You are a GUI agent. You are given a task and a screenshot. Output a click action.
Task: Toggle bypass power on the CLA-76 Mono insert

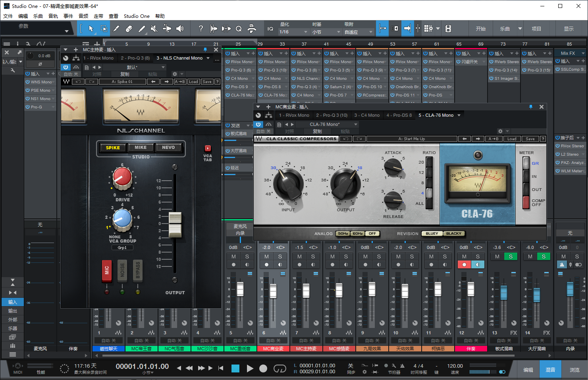(258, 124)
